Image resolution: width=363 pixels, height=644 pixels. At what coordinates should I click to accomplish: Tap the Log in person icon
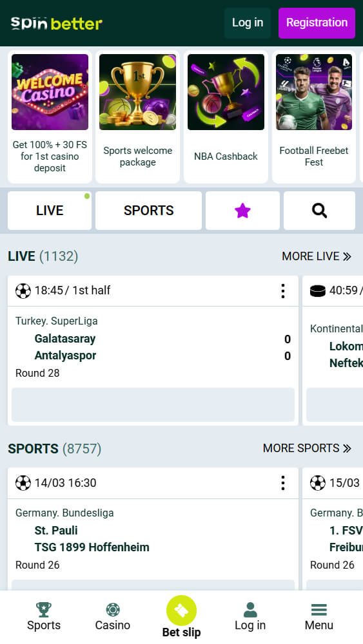pos(250,610)
